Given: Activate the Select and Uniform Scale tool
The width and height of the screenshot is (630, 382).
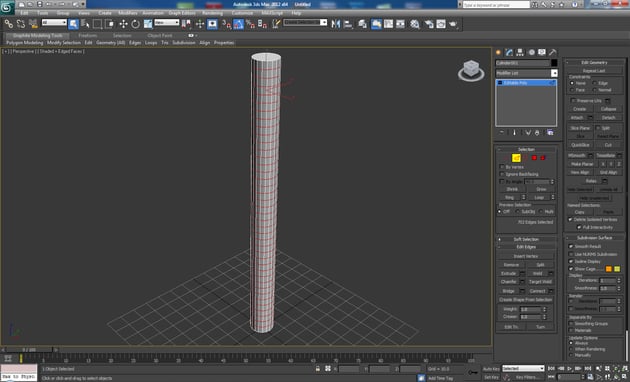Looking at the screenshot, I should coord(148,24).
